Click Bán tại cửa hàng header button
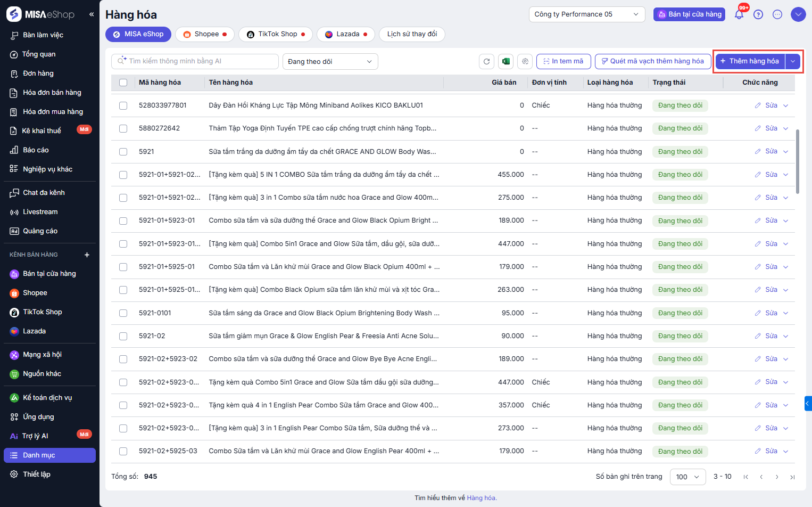The image size is (812, 507). point(690,14)
